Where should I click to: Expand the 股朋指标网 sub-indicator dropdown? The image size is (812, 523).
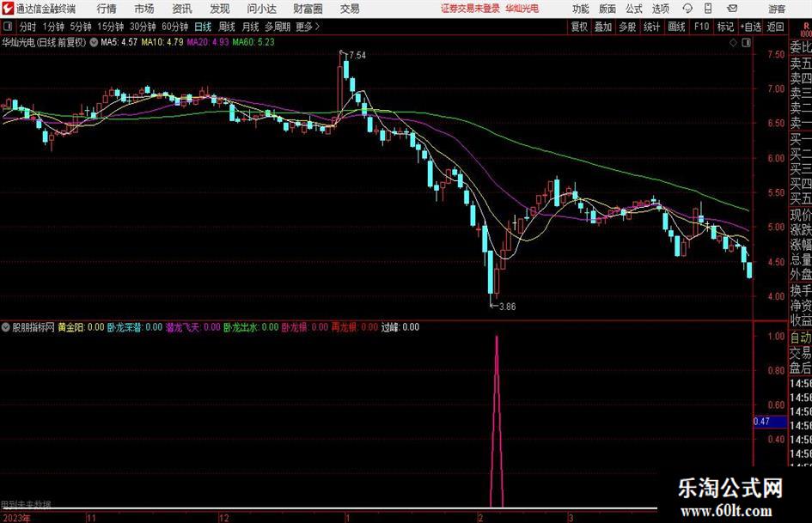(6, 327)
